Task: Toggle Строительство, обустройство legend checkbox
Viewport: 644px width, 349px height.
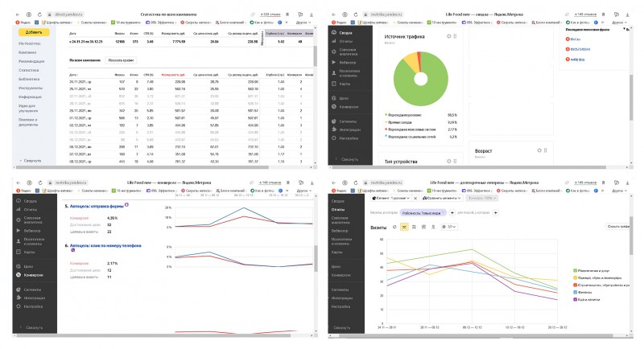Action: [x=575, y=285]
